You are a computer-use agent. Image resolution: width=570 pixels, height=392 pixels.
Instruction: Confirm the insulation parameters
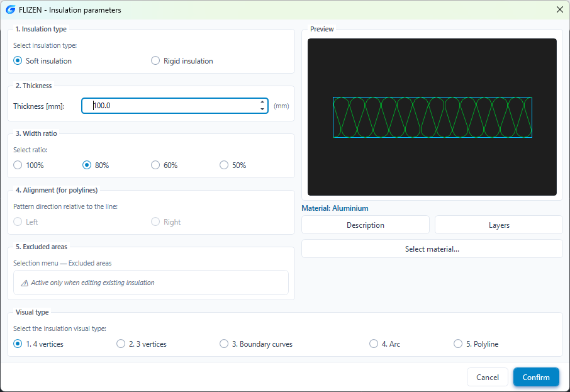[536, 377]
